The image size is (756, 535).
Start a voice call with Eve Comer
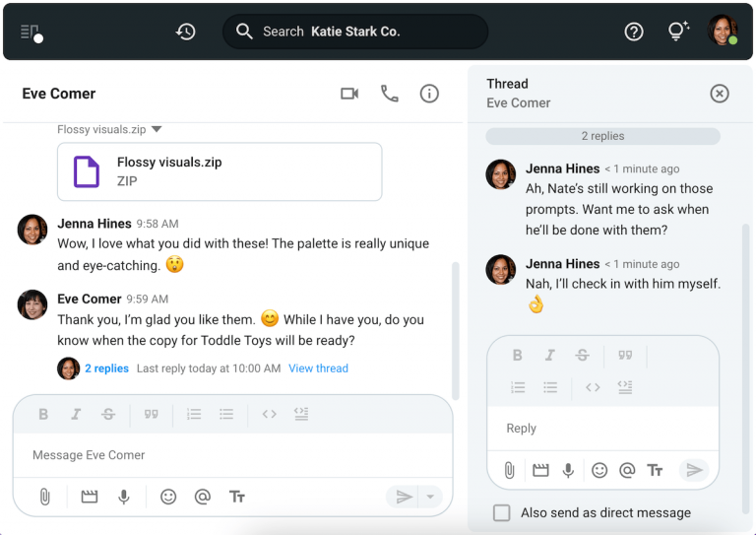390,94
